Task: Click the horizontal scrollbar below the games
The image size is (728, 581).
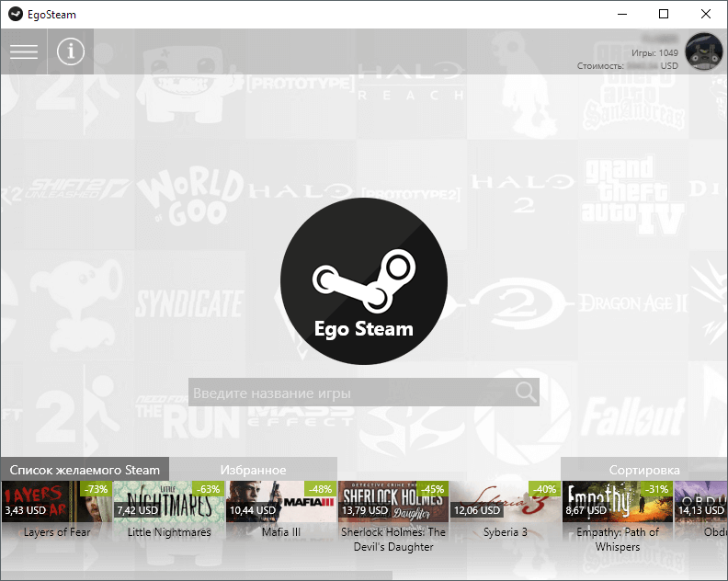Action: 197,575
